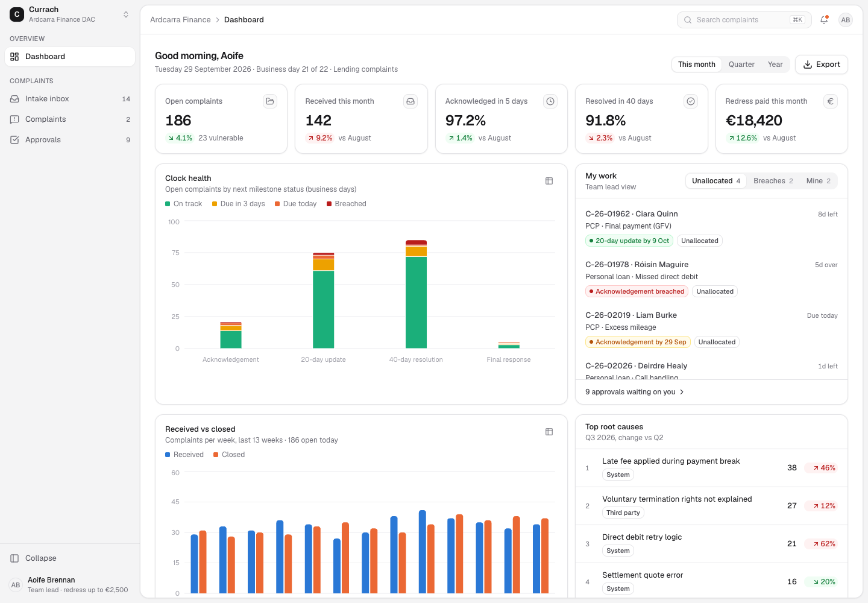Expand the 9 approvals waiting chevron

coord(682,392)
